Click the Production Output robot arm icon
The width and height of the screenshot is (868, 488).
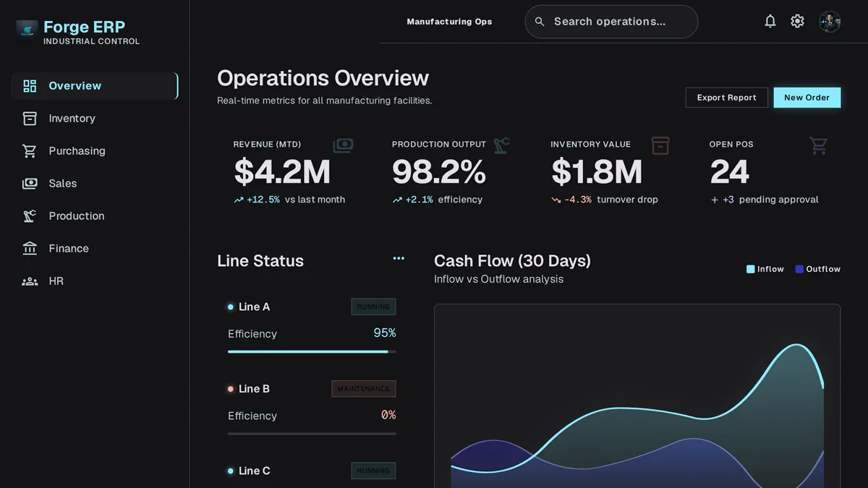tap(501, 145)
